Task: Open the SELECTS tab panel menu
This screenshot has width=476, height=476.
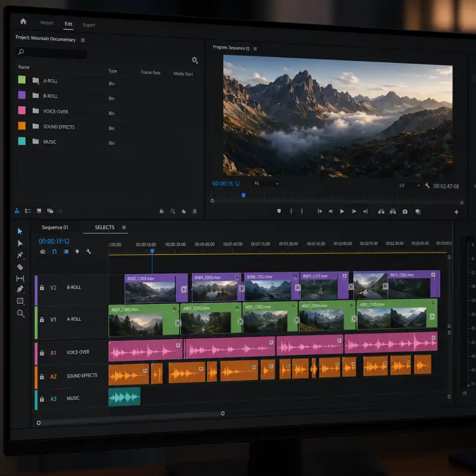Action: tap(124, 227)
